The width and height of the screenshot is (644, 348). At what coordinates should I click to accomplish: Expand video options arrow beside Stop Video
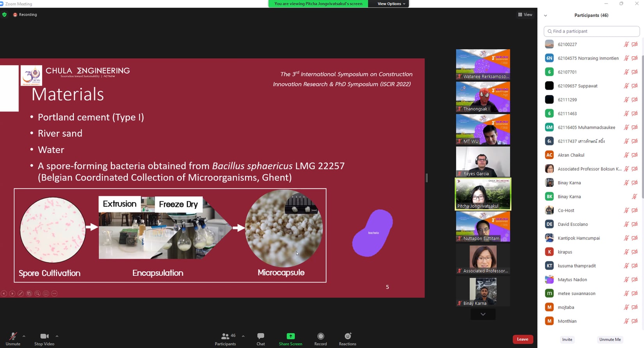point(57,336)
